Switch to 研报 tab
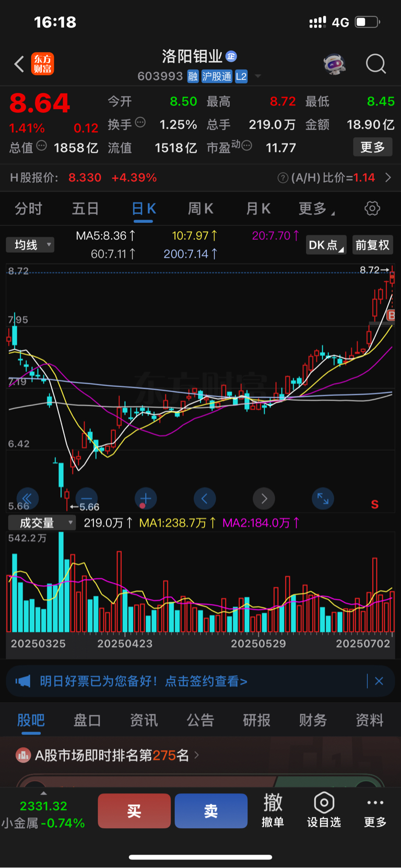 click(x=257, y=720)
